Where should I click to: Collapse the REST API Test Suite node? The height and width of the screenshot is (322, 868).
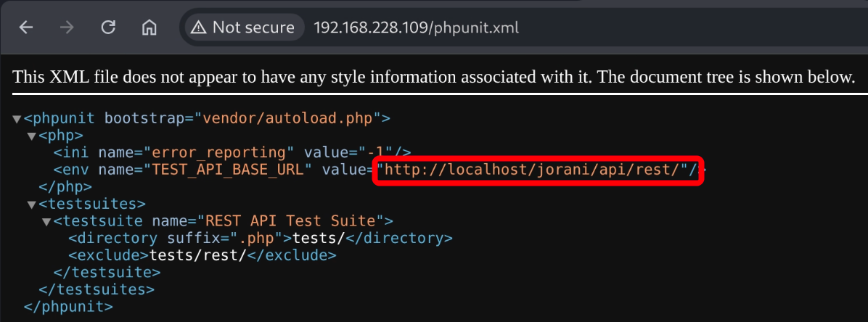pos(46,221)
